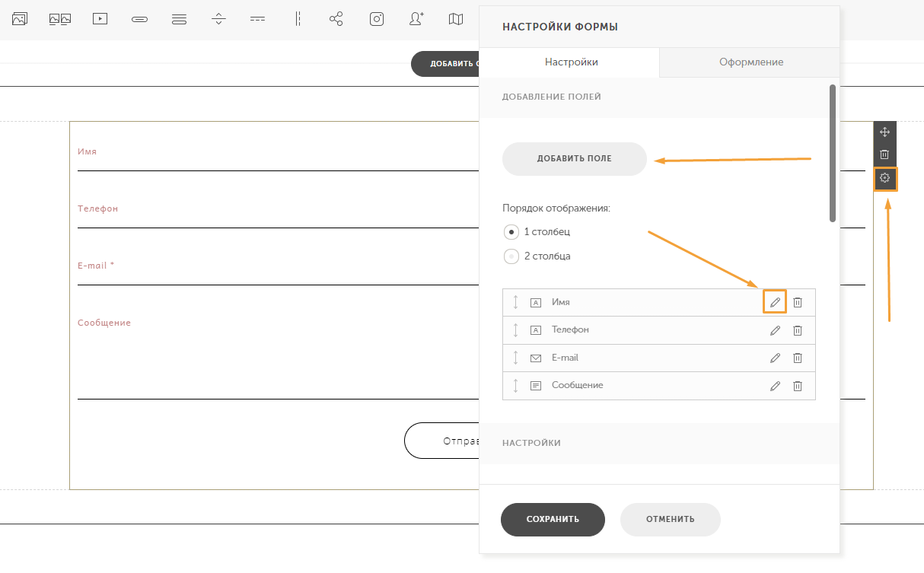The image size is (924, 573).
Task: Click reorder handle of E-mail row
Action: pos(515,358)
